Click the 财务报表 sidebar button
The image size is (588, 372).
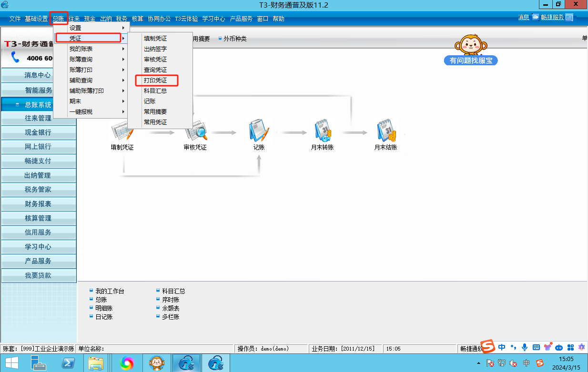pos(38,204)
